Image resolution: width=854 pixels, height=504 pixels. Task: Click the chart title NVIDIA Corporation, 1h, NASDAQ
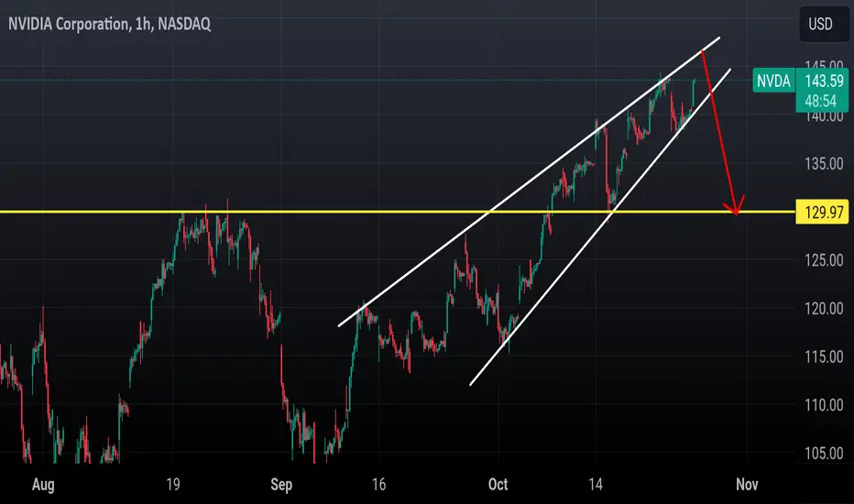point(109,24)
